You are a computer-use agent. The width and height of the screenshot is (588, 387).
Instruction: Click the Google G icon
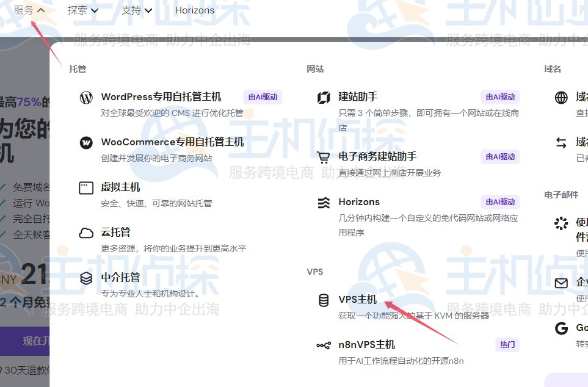[x=561, y=328]
